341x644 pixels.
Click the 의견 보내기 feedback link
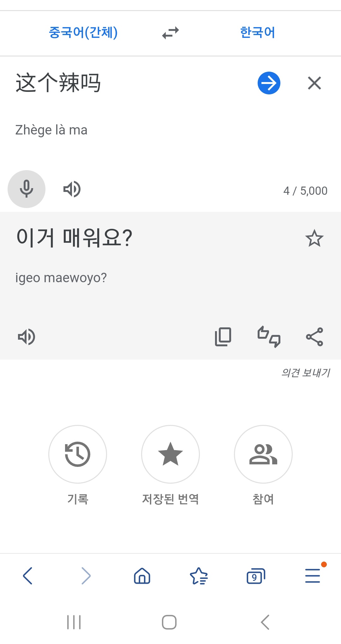305,373
